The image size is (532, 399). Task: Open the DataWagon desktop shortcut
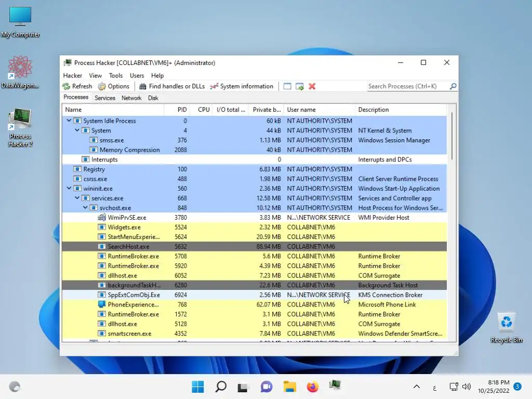[x=20, y=72]
